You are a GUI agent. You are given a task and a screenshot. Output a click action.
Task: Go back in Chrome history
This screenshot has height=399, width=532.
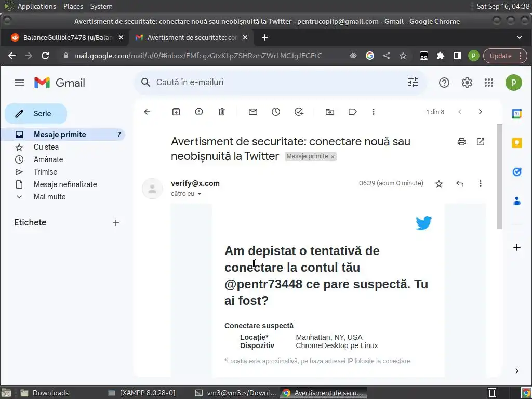click(12, 56)
